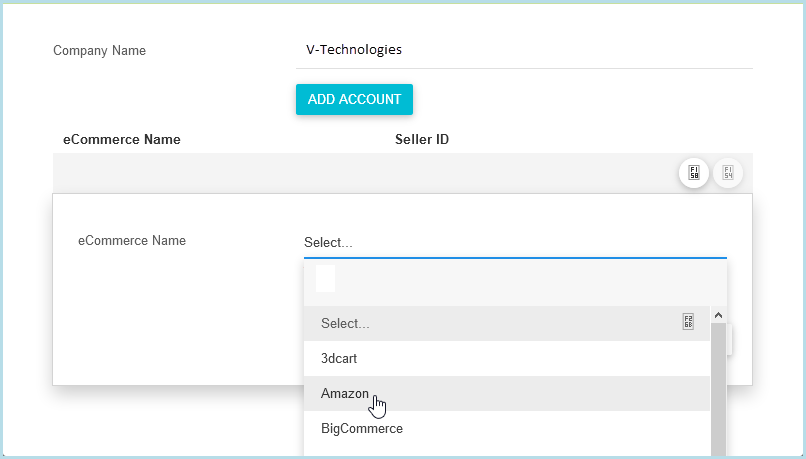806x459 pixels.
Task: Open the eCommerce Name Select... dropdown
Action: (x=515, y=243)
